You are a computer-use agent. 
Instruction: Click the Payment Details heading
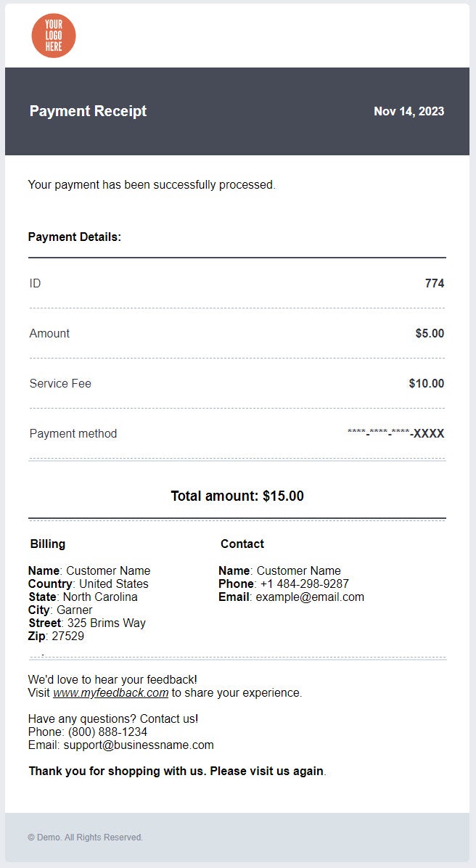point(75,237)
